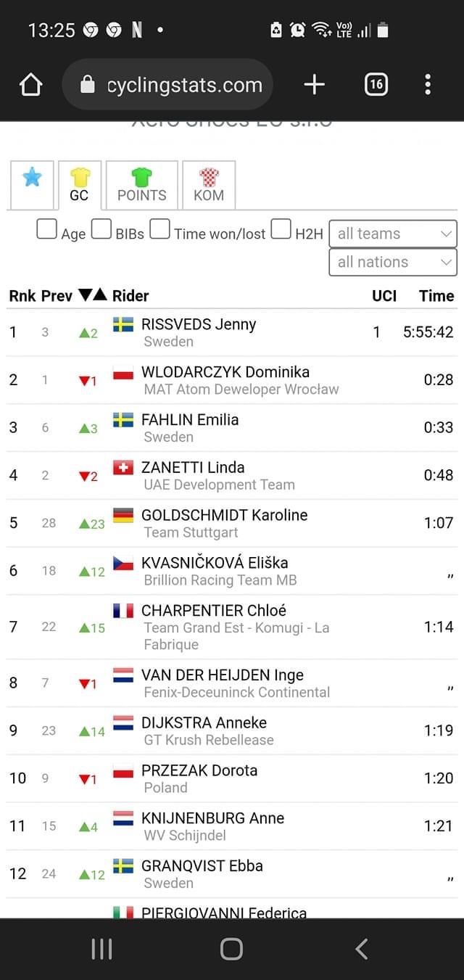This screenshot has width=464, height=980.
Task: Open the browser three-dot menu
Action: pyautogui.click(x=428, y=85)
